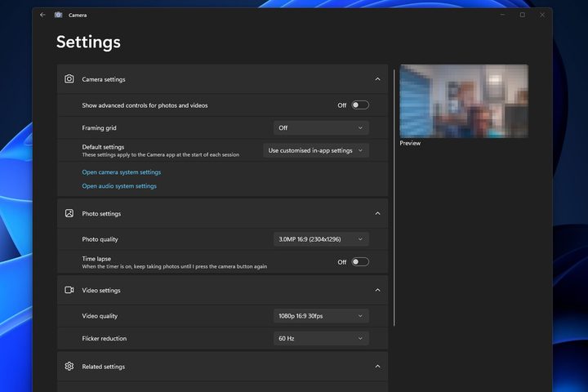The height and width of the screenshot is (392, 588).
Task: Click the settings list vertical scrollbar
Action: click(394, 198)
